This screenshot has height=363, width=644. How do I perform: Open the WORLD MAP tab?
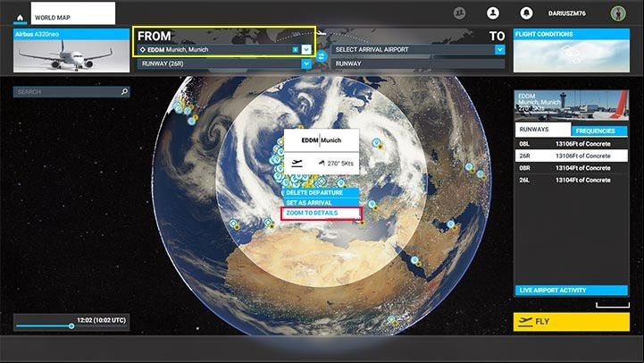pyautogui.click(x=72, y=13)
